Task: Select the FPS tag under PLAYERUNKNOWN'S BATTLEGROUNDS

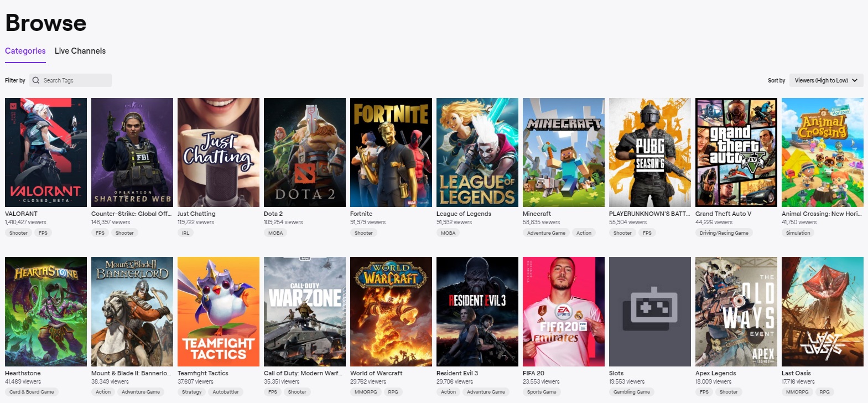Action: click(x=647, y=233)
